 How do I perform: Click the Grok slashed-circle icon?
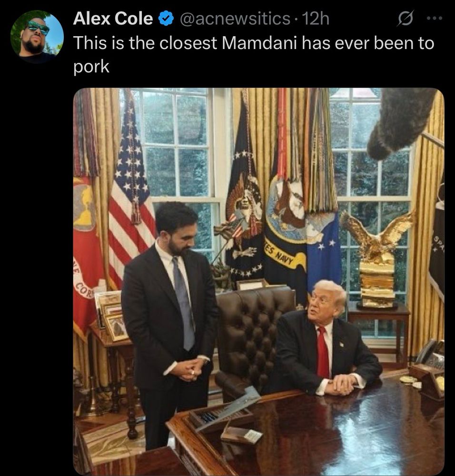[x=405, y=19]
